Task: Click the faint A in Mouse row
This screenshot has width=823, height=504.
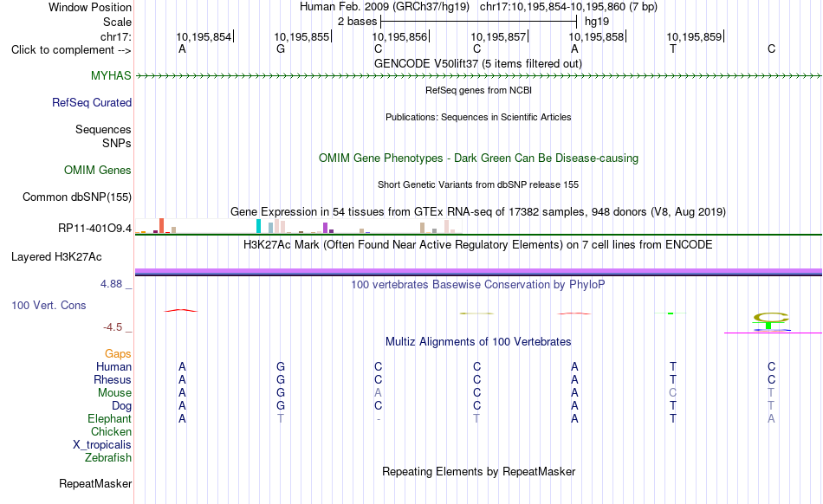Action: point(378,393)
